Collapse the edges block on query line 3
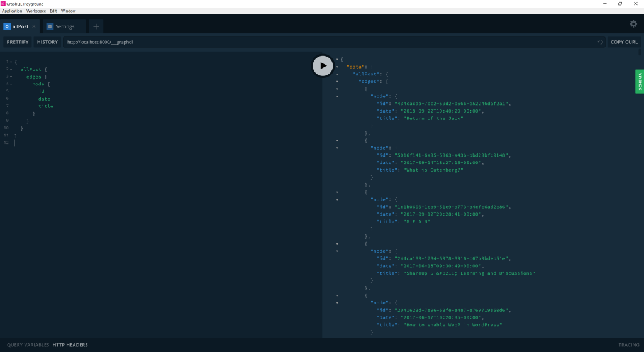Screen dimensions: 644x352 pyautogui.click(x=11, y=77)
